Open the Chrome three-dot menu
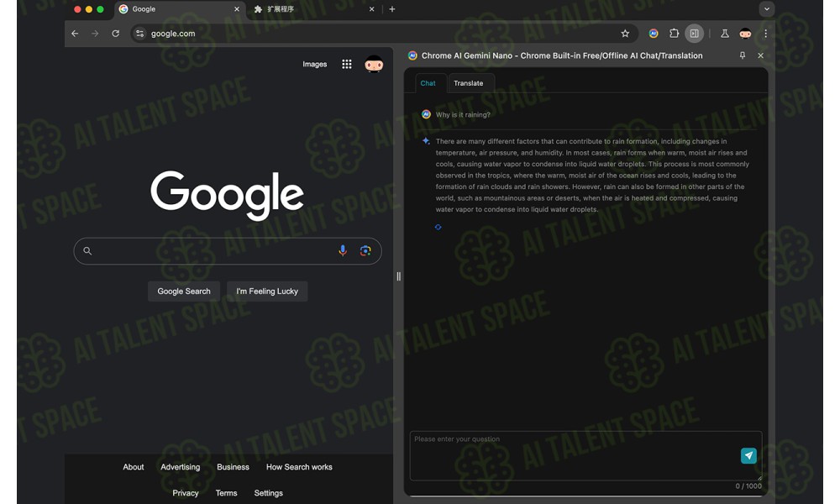The width and height of the screenshot is (840, 504). point(765,34)
